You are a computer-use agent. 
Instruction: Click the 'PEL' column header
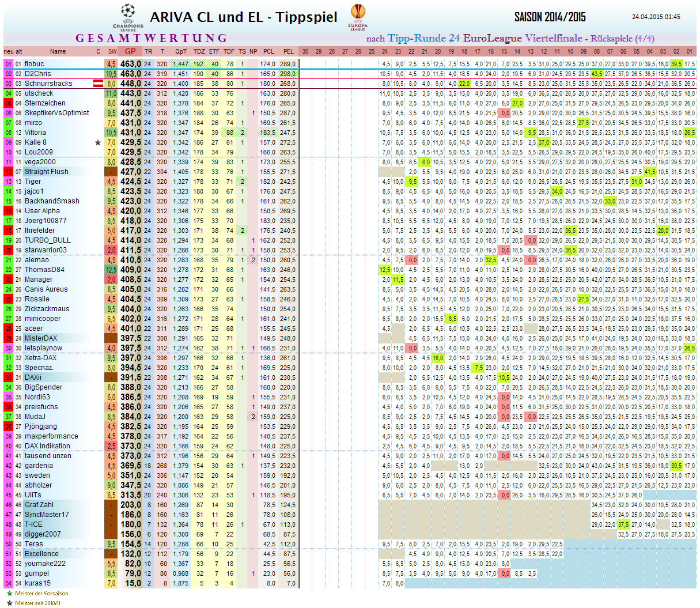(x=289, y=52)
